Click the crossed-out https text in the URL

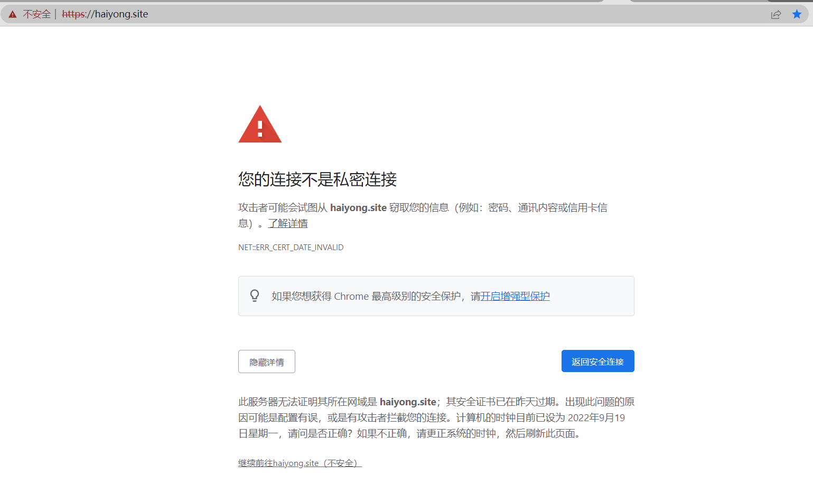pyautogui.click(x=72, y=14)
